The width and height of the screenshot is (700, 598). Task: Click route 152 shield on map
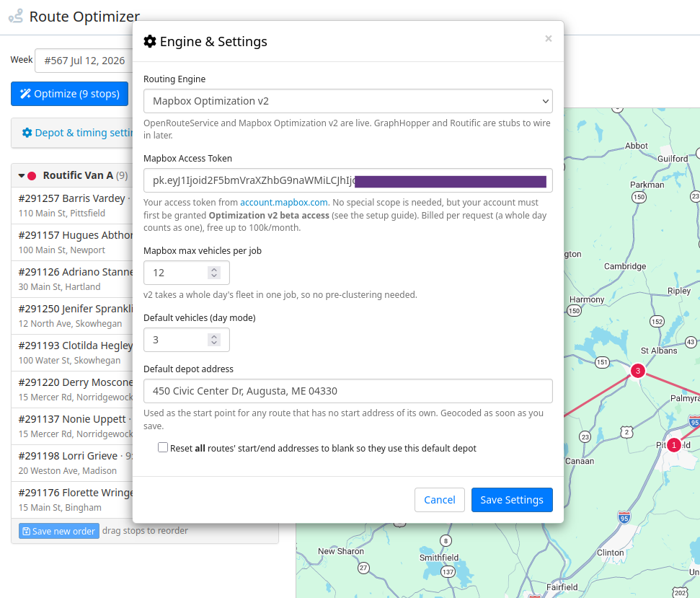[x=657, y=321]
